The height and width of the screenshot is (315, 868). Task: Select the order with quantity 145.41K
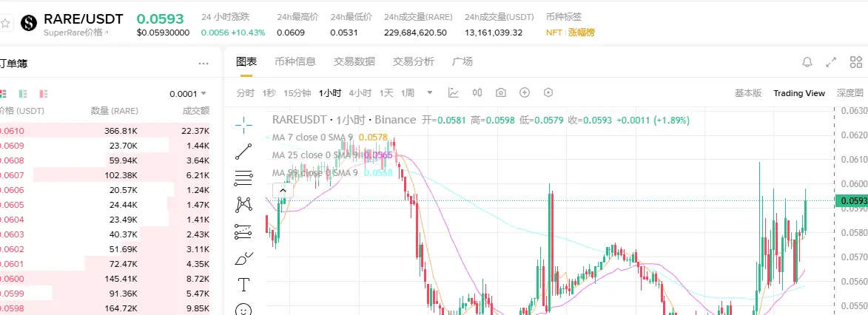(x=105, y=279)
